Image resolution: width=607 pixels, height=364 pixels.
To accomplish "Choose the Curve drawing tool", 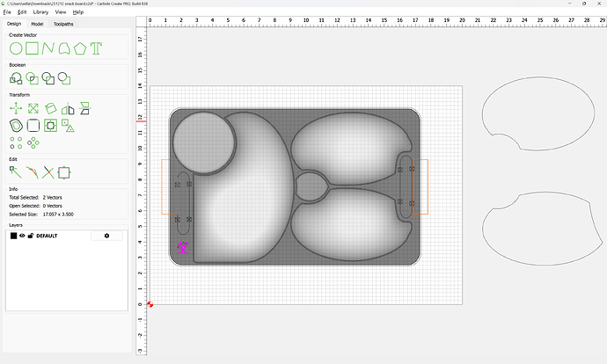I will tap(48, 48).
